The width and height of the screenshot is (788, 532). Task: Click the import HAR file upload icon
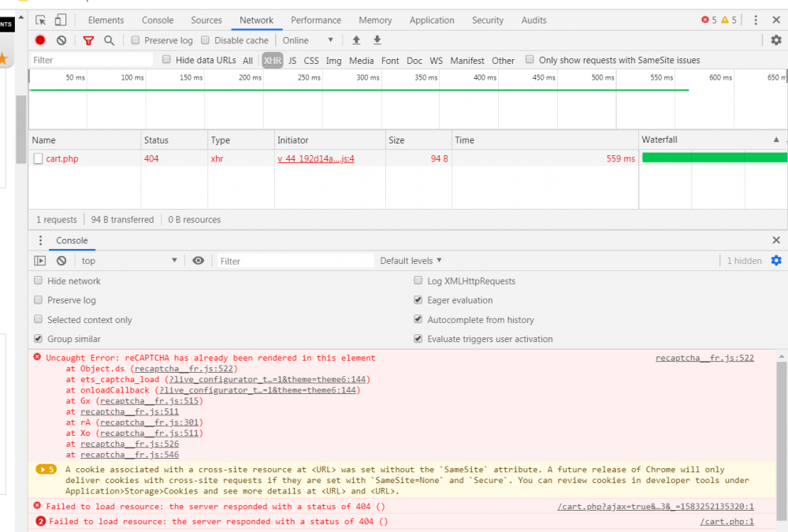(x=356, y=40)
